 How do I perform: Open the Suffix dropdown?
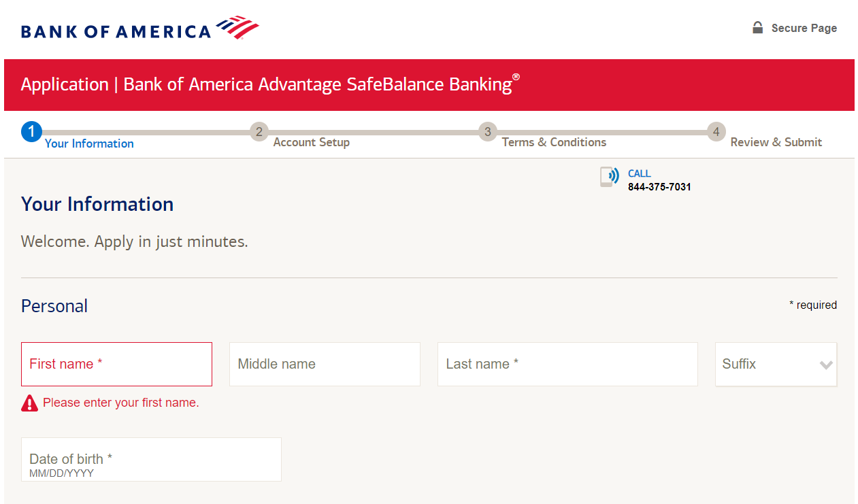click(x=776, y=364)
